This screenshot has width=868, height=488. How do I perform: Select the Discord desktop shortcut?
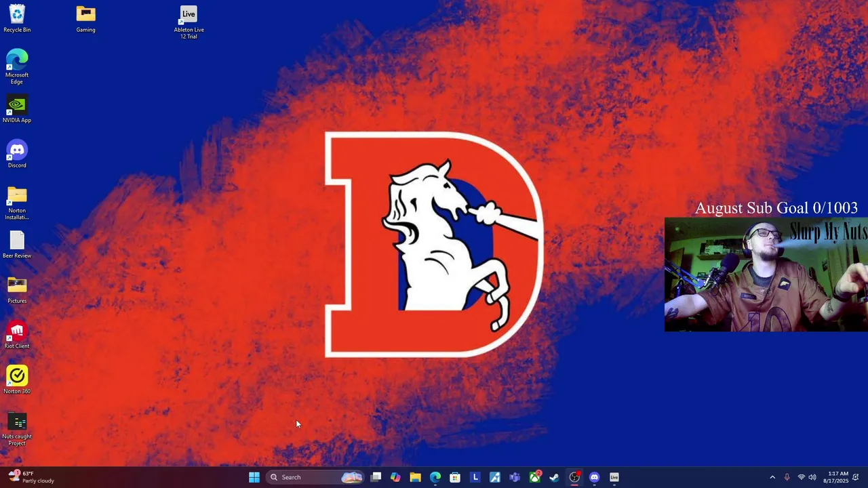(x=17, y=155)
